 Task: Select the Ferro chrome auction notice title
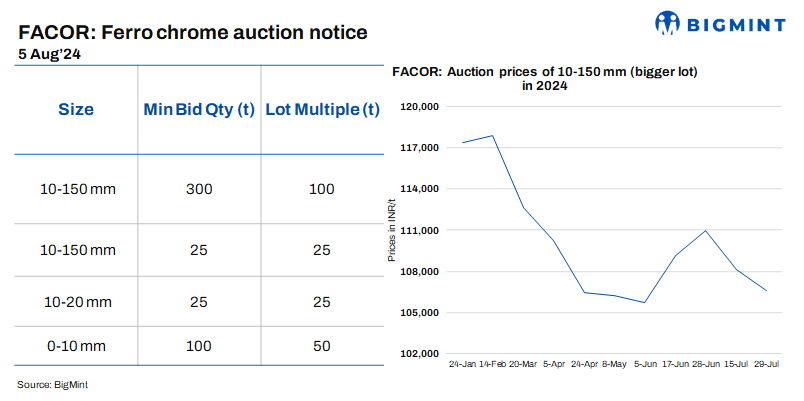tap(193, 32)
